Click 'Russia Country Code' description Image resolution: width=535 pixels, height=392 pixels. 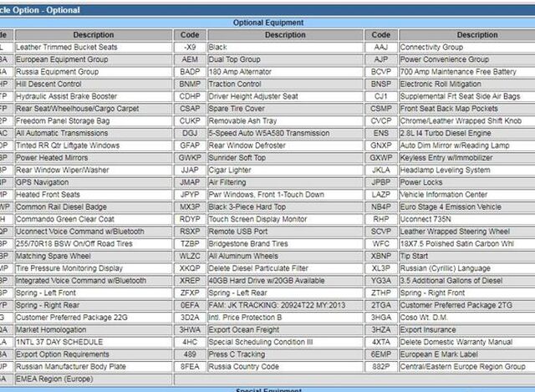point(285,366)
